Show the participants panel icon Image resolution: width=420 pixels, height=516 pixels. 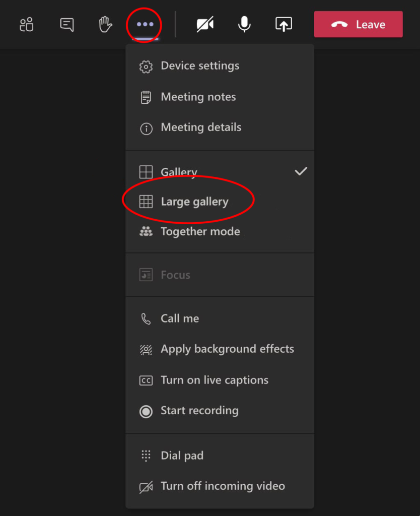click(x=27, y=24)
